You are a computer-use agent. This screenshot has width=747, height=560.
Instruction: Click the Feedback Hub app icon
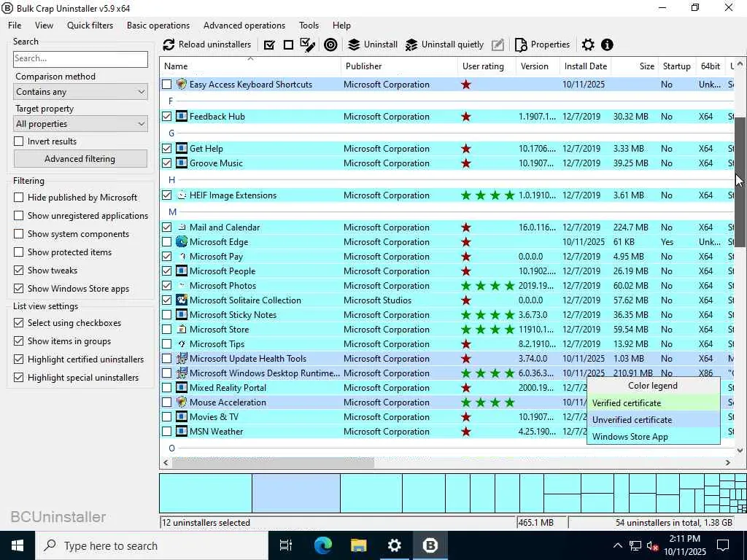click(x=182, y=116)
